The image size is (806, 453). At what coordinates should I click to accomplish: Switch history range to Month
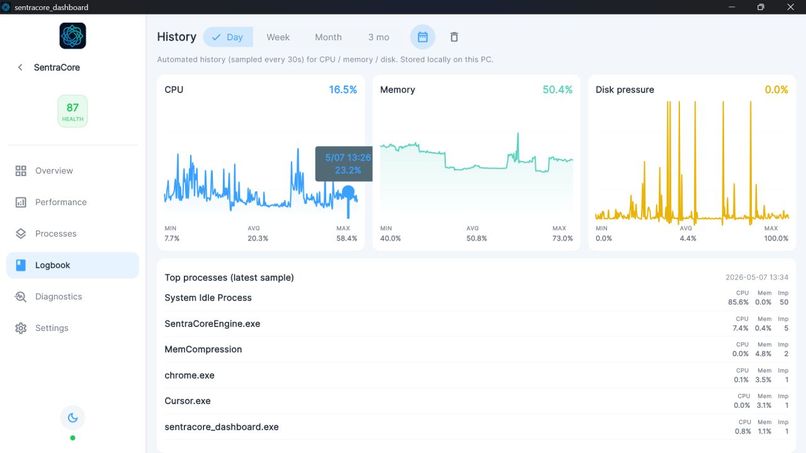tap(328, 37)
